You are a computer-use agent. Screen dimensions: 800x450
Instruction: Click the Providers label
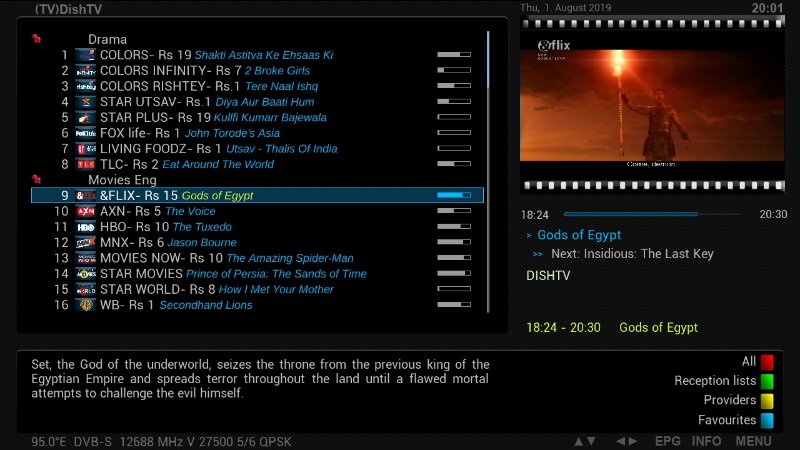point(730,400)
